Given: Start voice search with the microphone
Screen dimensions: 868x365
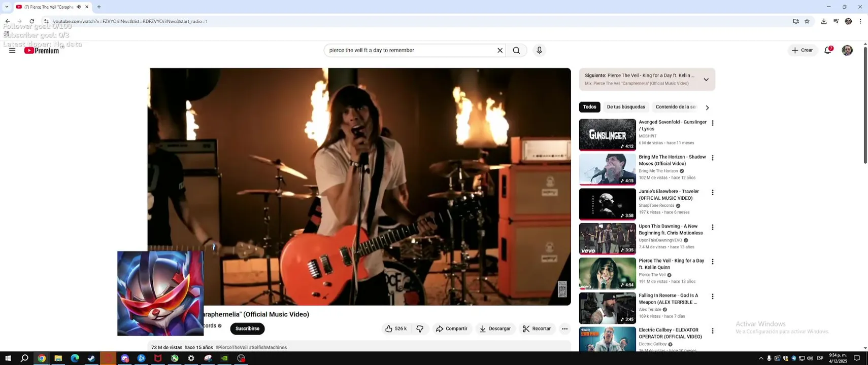Looking at the screenshot, I should (539, 50).
